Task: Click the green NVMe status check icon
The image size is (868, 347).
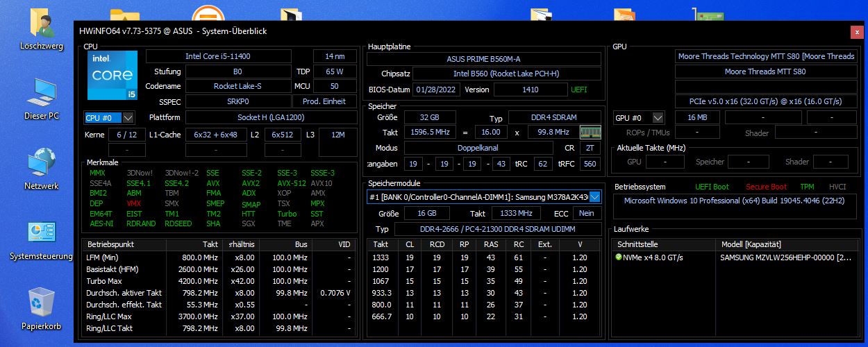Action: (619, 257)
